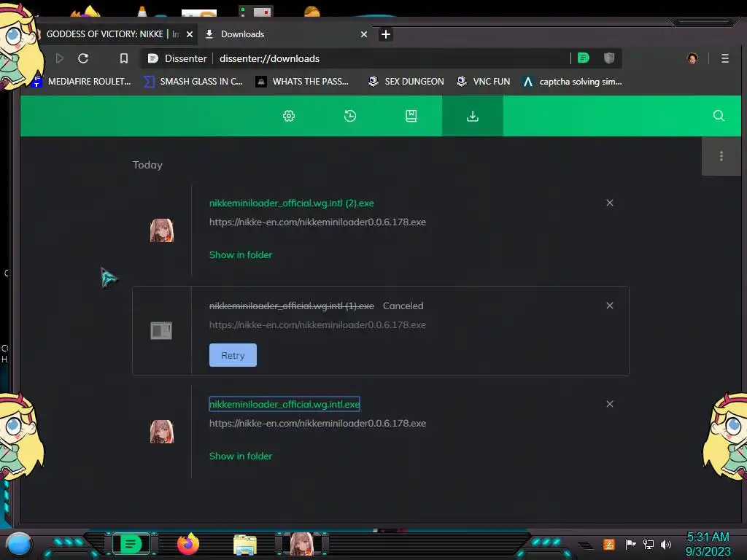The width and height of the screenshot is (747, 560).
Task: Open SMASH GLASS IN C... bookmark
Action: [193, 82]
